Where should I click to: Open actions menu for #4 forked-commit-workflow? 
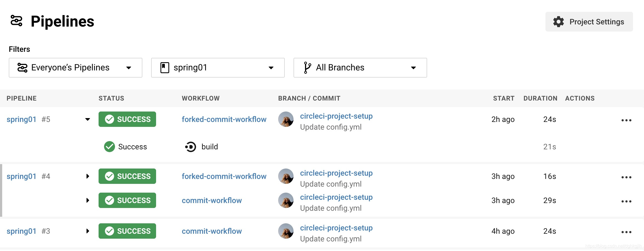626,177
